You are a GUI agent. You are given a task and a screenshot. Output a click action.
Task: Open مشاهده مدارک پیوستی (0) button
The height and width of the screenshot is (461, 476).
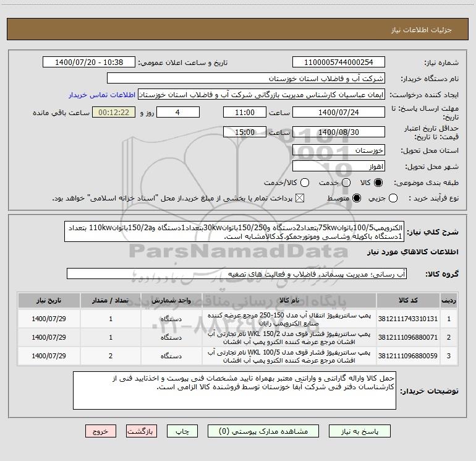tap(263, 431)
